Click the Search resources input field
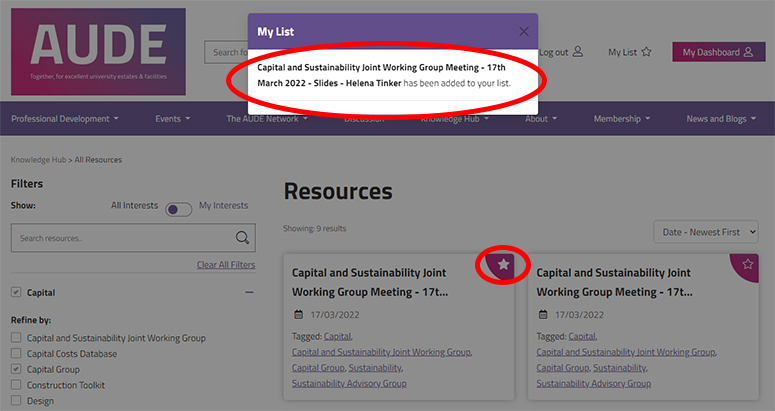This screenshot has width=775, height=411. pos(120,238)
